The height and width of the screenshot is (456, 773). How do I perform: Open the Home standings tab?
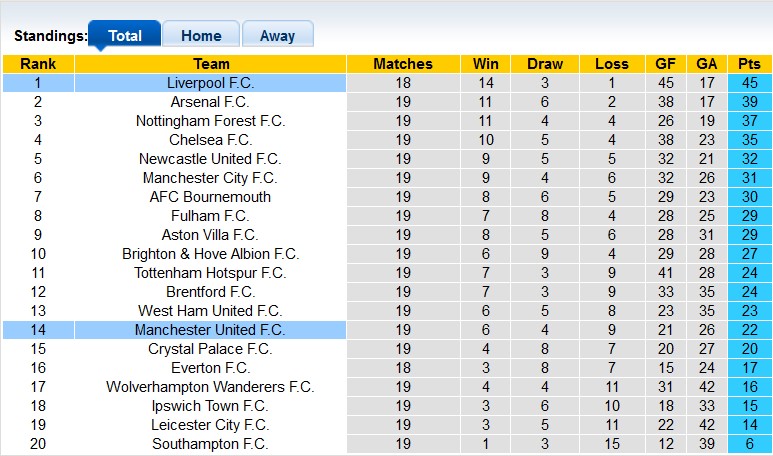[x=201, y=35]
